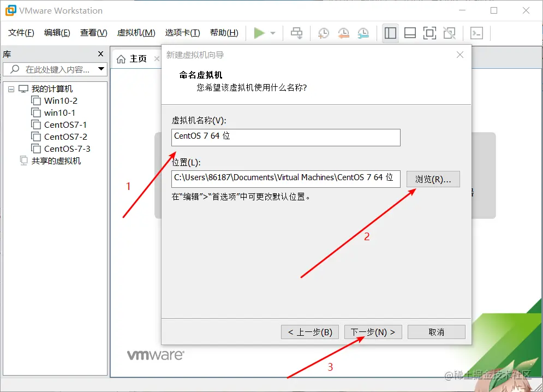
Task: Click the 虚拟机名称 text field
Action: [286, 138]
